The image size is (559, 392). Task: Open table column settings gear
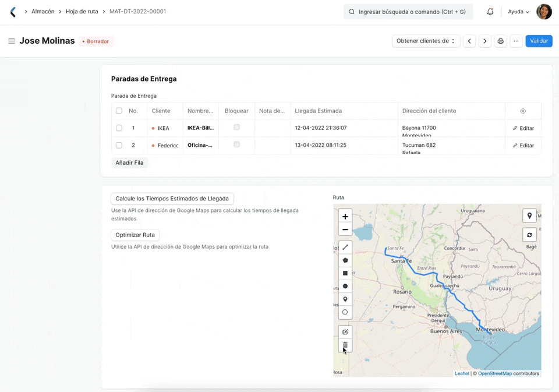523,111
